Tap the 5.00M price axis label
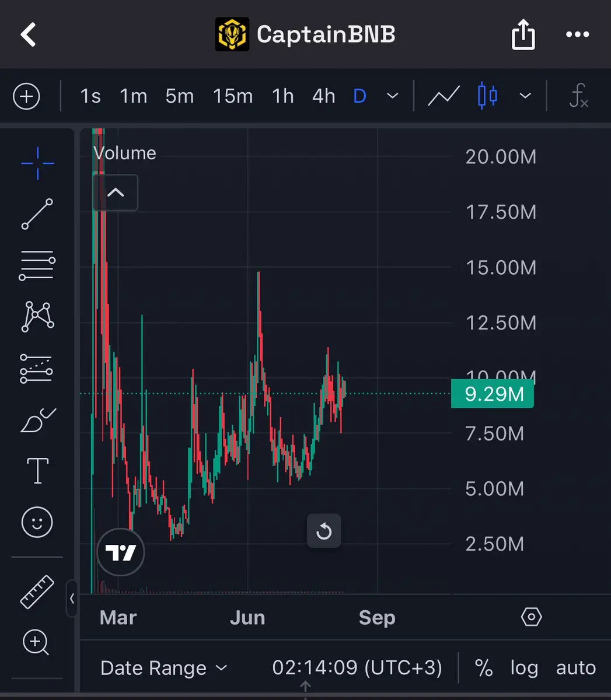Viewport: 611px width, 700px height. point(495,489)
